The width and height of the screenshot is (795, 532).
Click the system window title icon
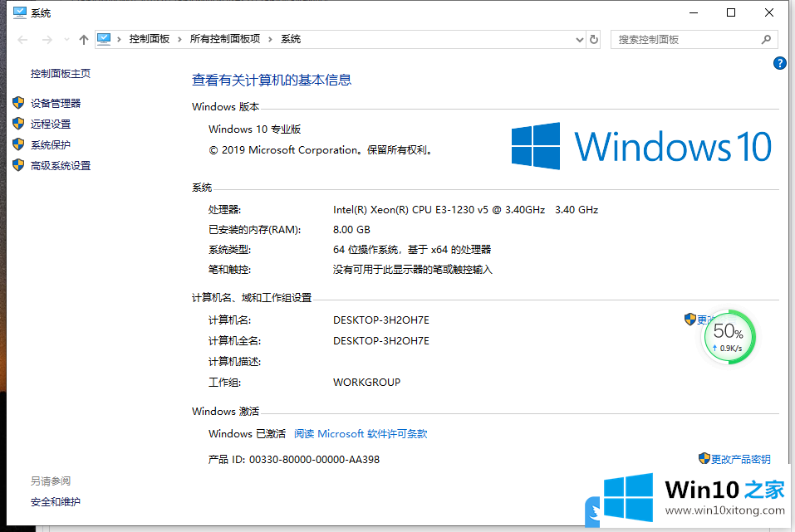point(19,12)
